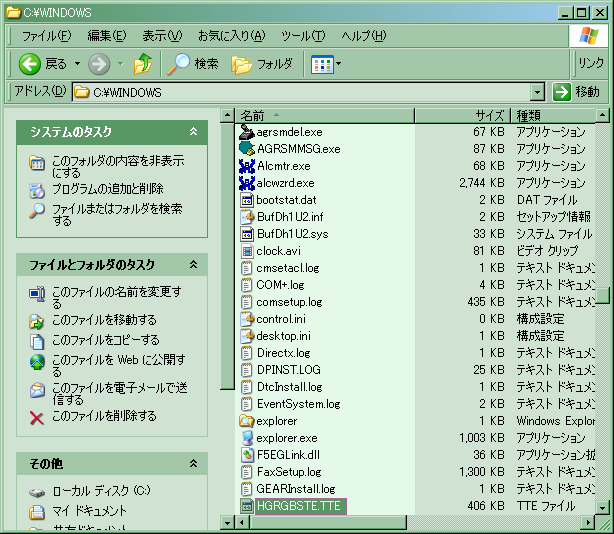Toggle the Folders (フォルダ) pane button
The height and width of the screenshot is (534, 614).
tap(262, 64)
